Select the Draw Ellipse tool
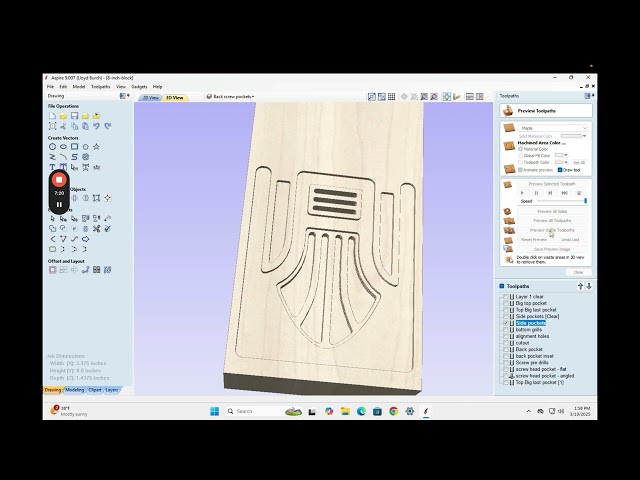 [x=63, y=147]
